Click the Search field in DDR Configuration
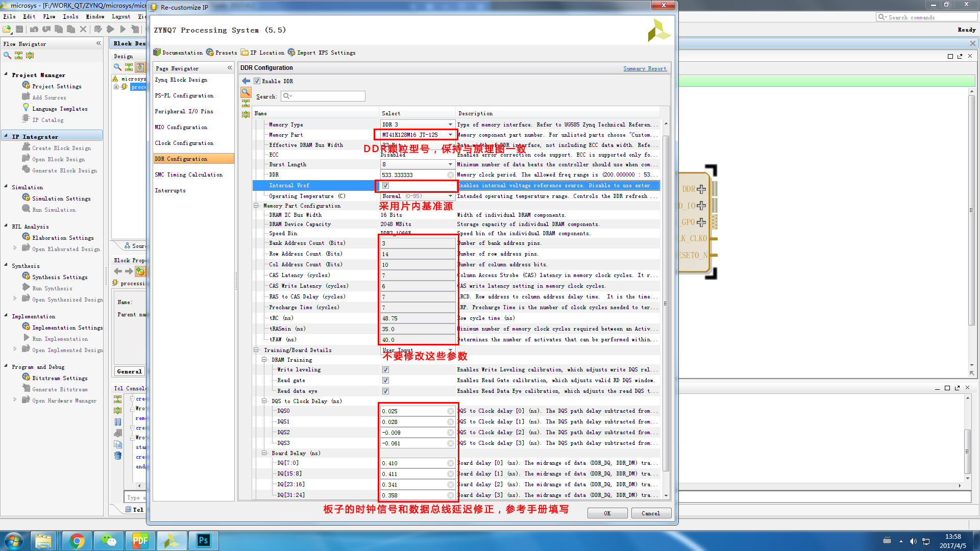Viewport: 980px width, 551px height. (323, 96)
